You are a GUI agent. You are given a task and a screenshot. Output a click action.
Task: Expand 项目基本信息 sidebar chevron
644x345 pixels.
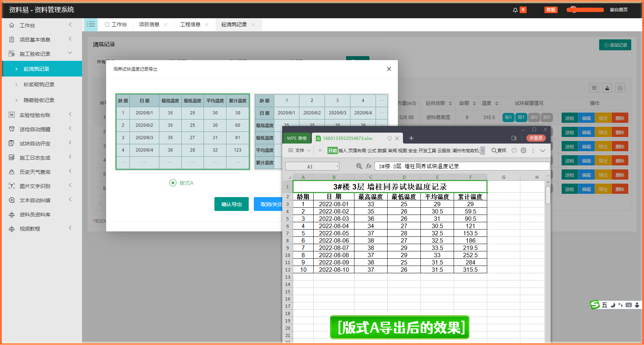pyautogui.click(x=70, y=39)
